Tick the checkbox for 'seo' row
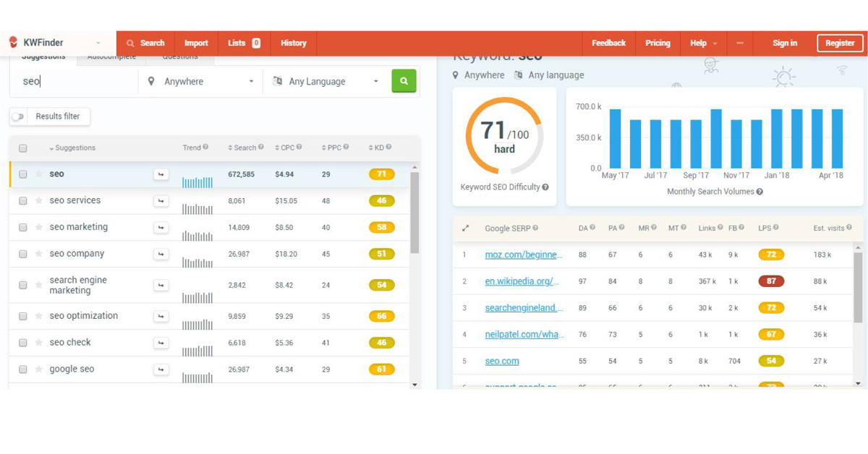868x454 pixels. [23, 174]
